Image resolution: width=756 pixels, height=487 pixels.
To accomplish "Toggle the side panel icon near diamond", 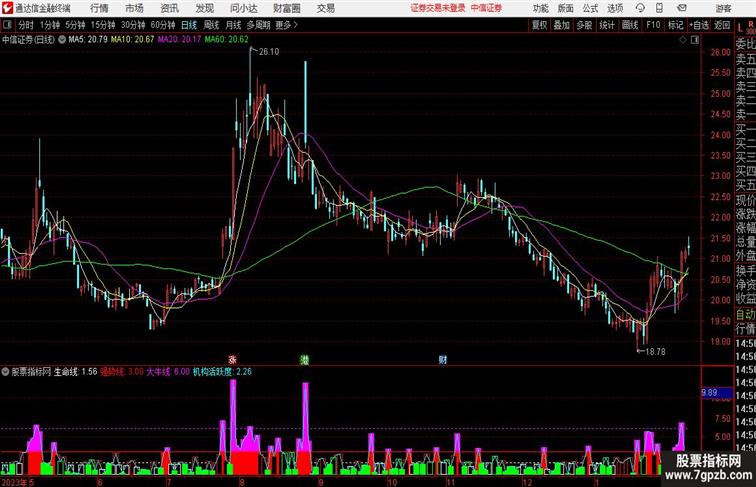I will coord(695,40).
